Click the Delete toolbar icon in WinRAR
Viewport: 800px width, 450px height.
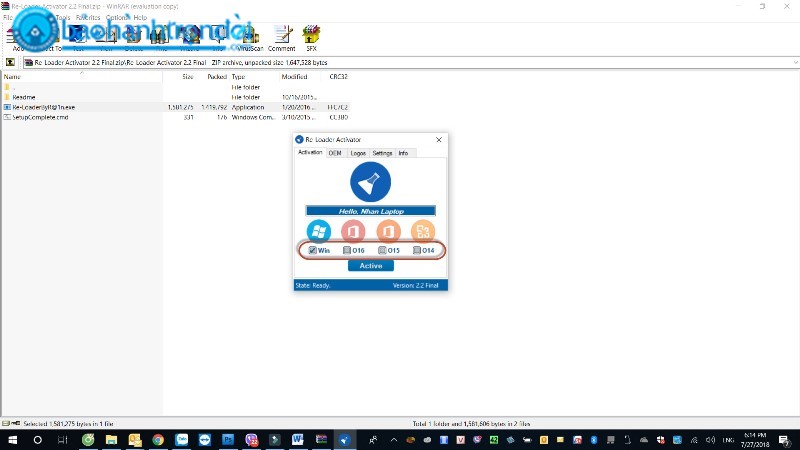[134, 38]
